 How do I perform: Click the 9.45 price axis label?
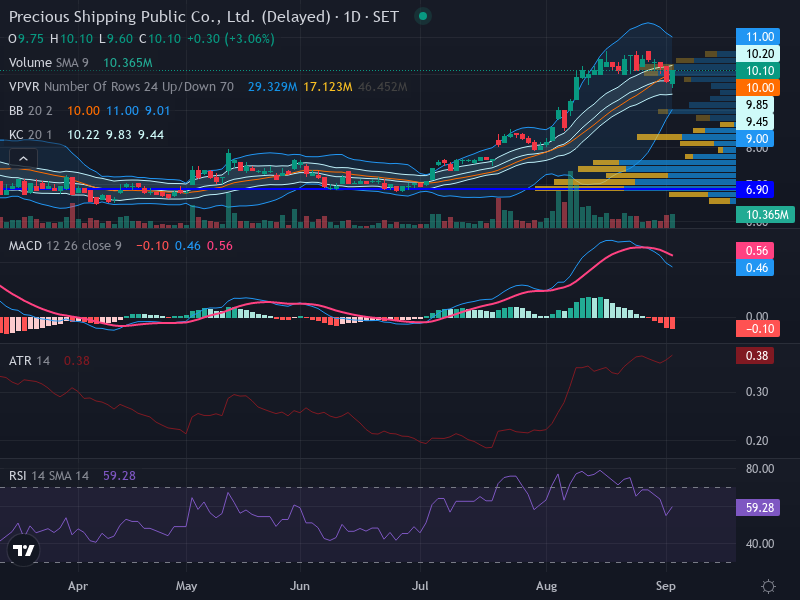pos(755,121)
